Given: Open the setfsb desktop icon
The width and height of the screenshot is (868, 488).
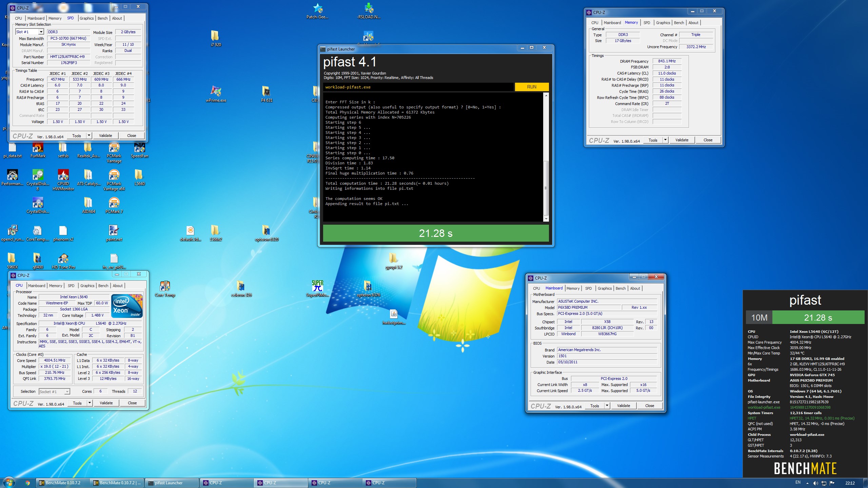Looking at the screenshot, I should 63,150.
